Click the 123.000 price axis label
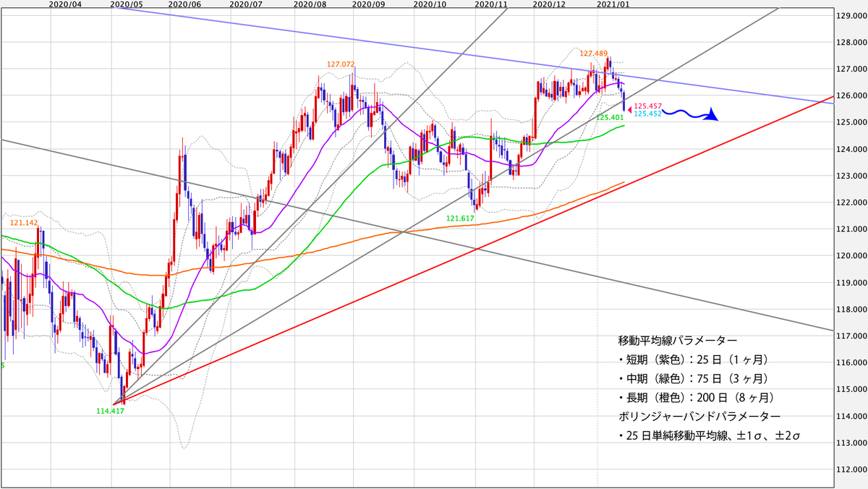The width and height of the screenshot is (868, 489). tap(852, 176)
